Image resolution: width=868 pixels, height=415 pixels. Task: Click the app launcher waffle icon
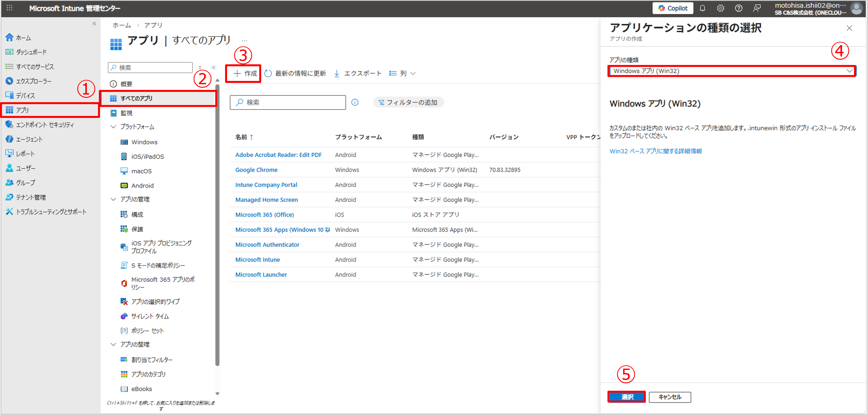(x=9, y=8)
